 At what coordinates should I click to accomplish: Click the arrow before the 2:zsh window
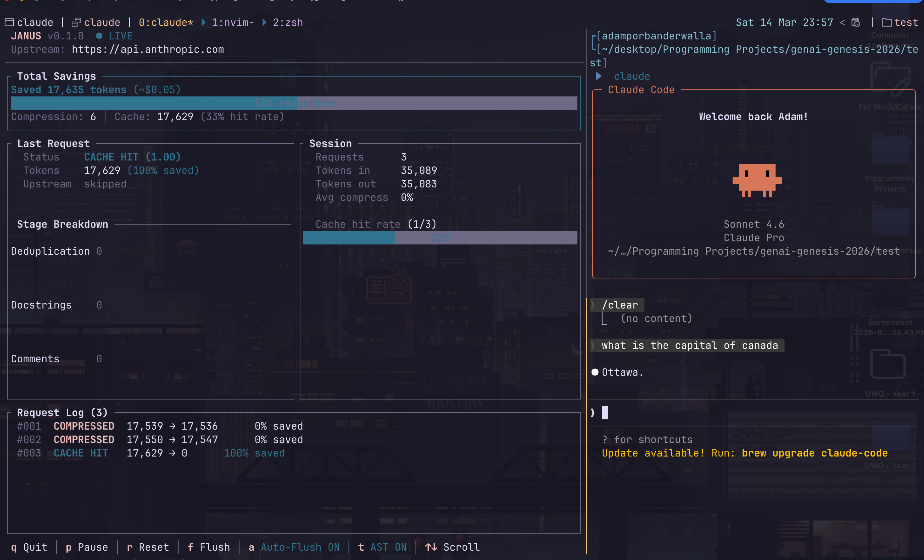[x=265, y=22]
